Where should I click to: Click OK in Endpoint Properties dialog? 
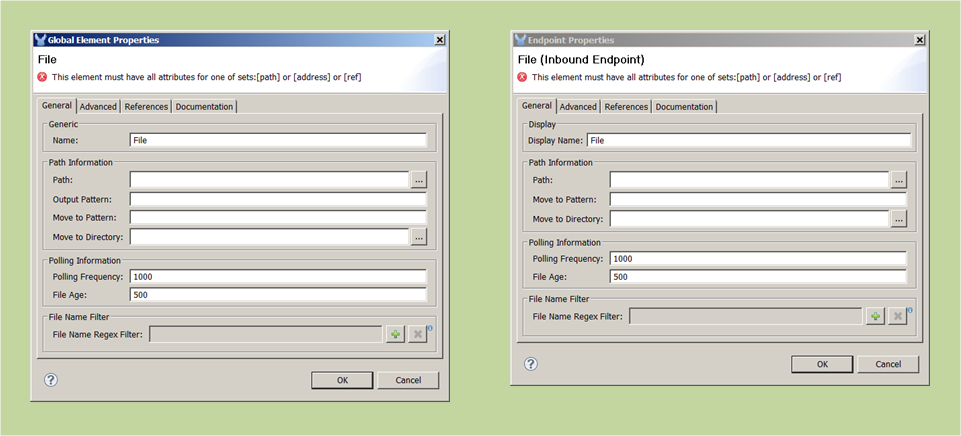tap(822, 364)
